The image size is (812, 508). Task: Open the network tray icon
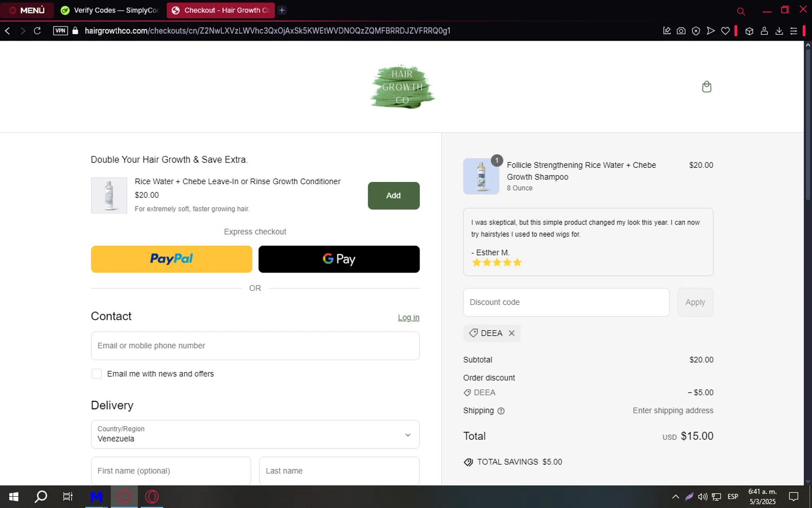(x=717, y=497)
